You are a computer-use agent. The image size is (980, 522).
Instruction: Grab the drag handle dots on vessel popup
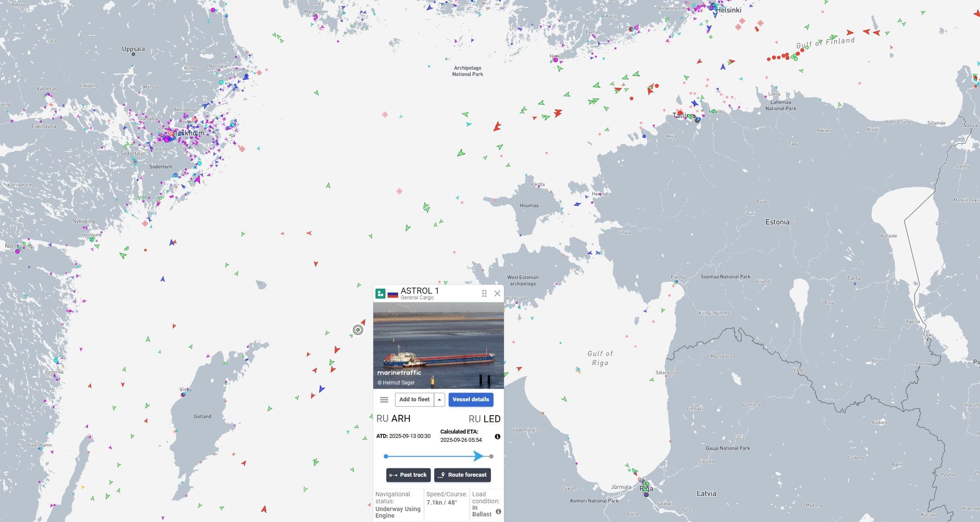[484, 294]
